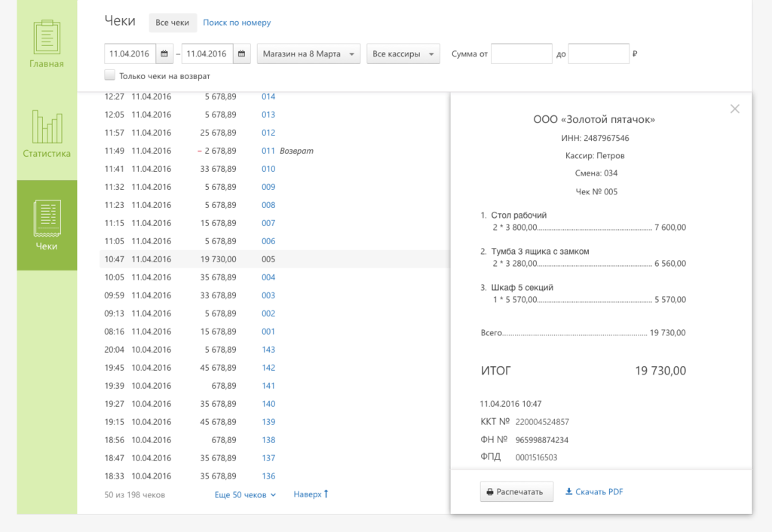Click the Сумма до input field
772x532 pixels.
(x=599, y=54)
